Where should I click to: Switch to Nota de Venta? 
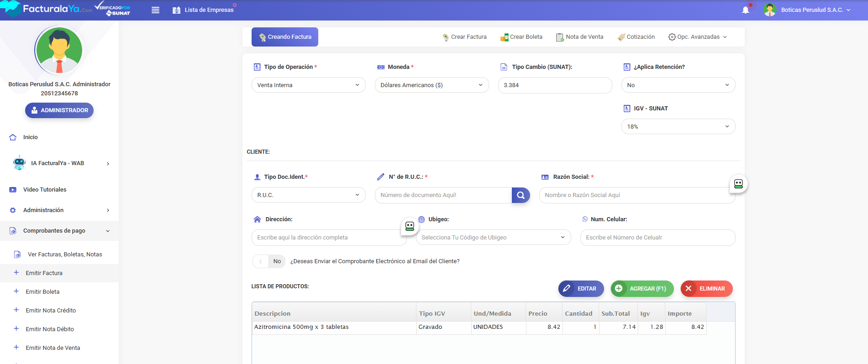[x=579, y=37]
